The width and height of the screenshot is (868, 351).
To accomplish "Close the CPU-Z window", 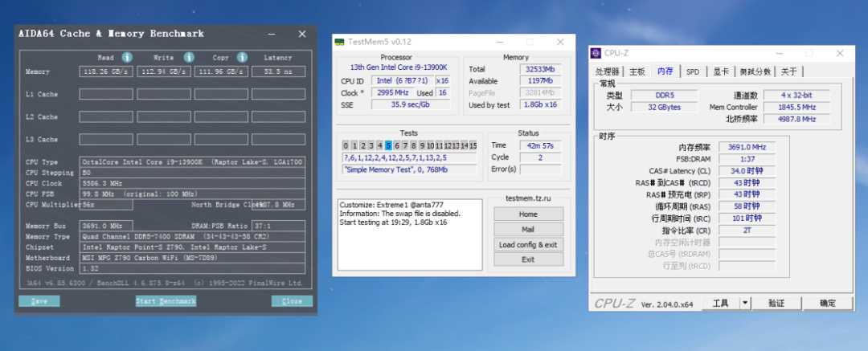I will [840, 53].
